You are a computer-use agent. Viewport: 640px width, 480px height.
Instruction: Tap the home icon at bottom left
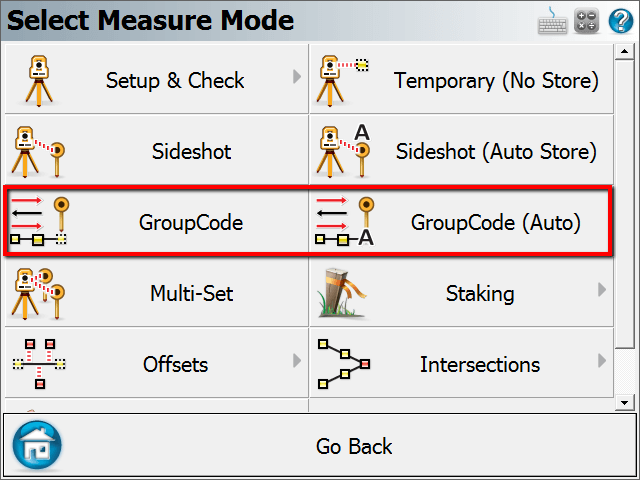[x=37, y=447]
